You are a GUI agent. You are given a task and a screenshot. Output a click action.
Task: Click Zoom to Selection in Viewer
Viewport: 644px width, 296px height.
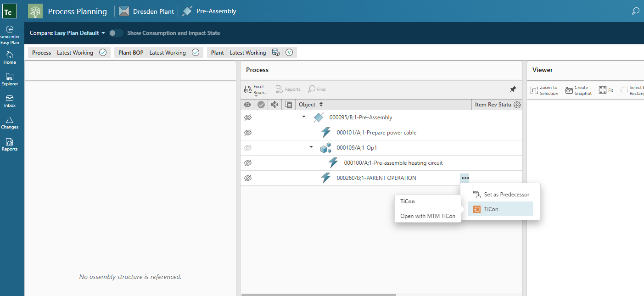(544, 90)
